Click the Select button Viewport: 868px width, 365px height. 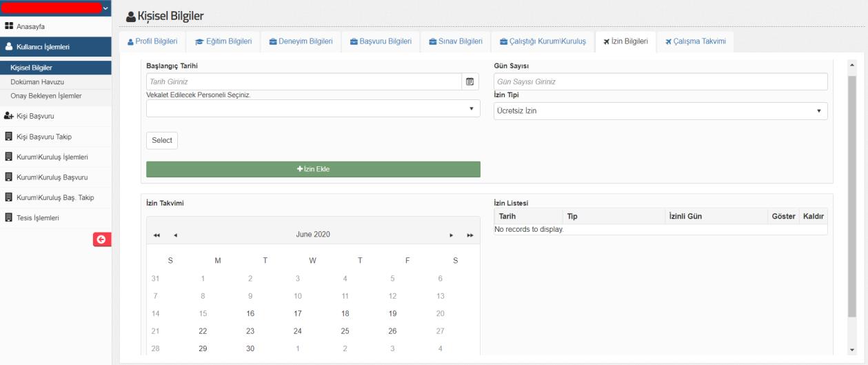tap(162, 140)
